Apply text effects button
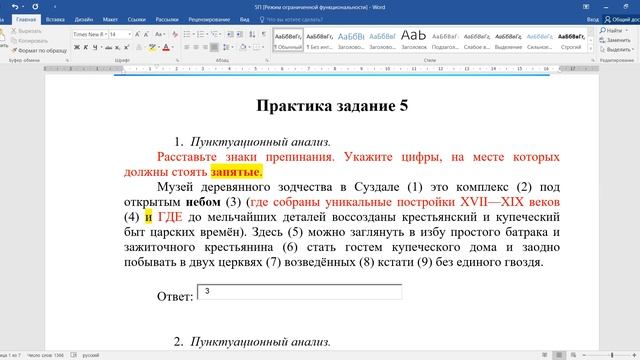The width and height of the screenshot is (640, 360). 139,48
